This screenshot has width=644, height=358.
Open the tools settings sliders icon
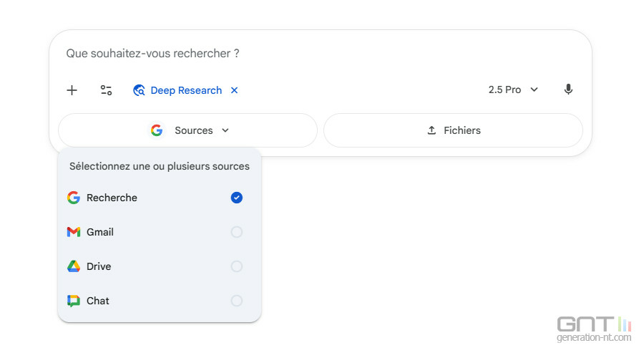[x=106, y=90]
